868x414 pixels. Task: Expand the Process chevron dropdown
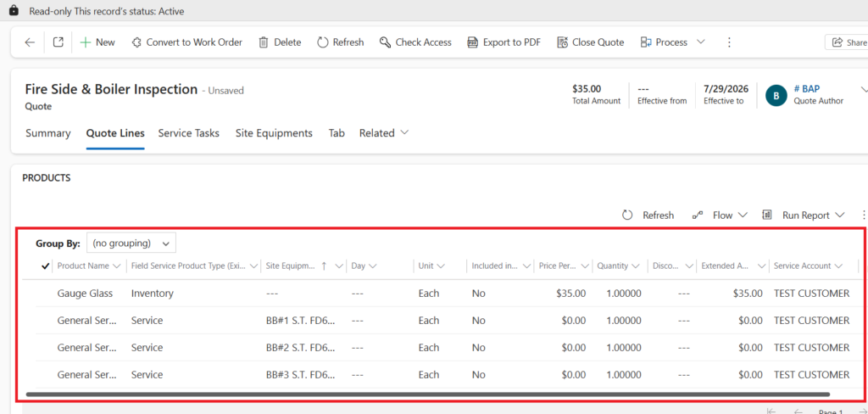pos(701,42)
